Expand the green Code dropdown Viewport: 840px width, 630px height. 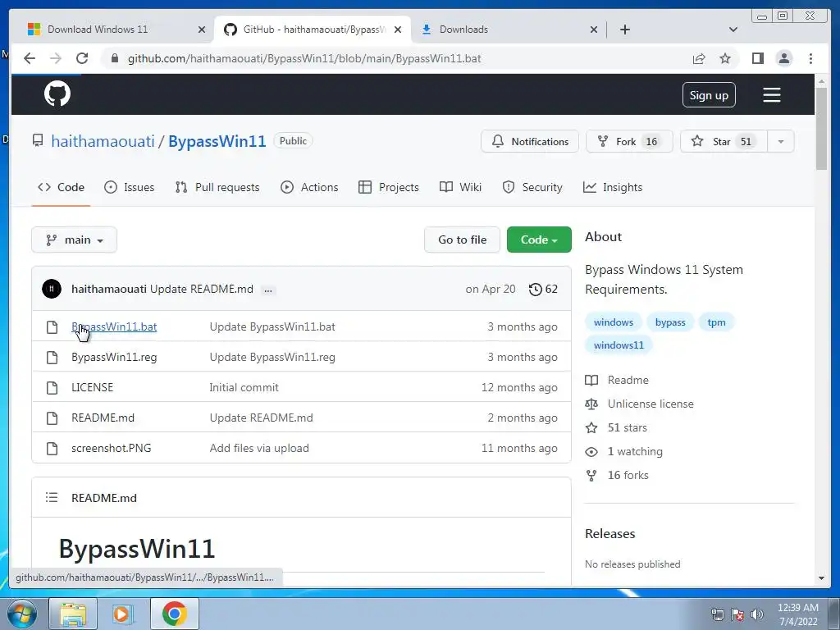[x=539, y=240]
